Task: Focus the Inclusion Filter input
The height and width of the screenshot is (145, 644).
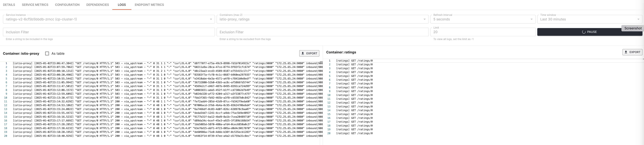Action: pos(109,32)
